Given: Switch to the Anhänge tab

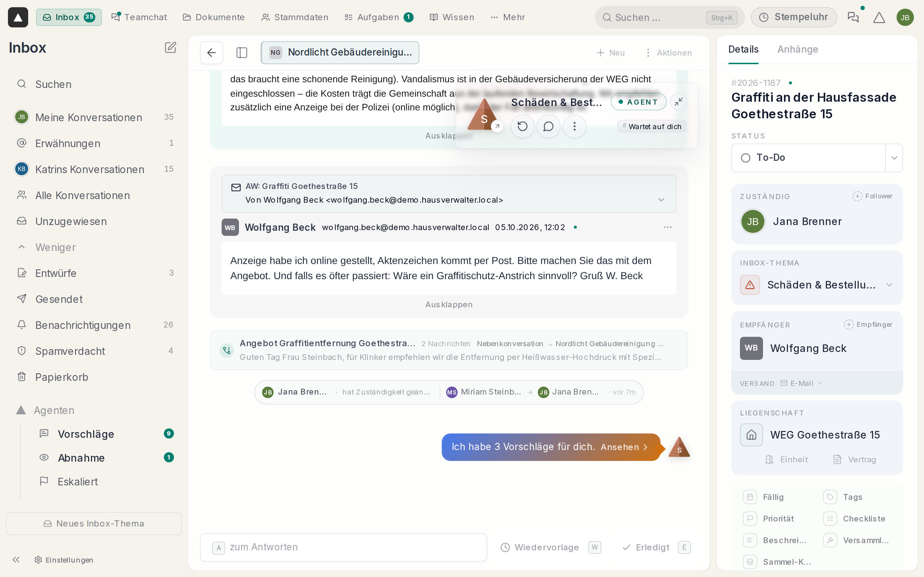Looking at the screenshot, I should 798,49.
